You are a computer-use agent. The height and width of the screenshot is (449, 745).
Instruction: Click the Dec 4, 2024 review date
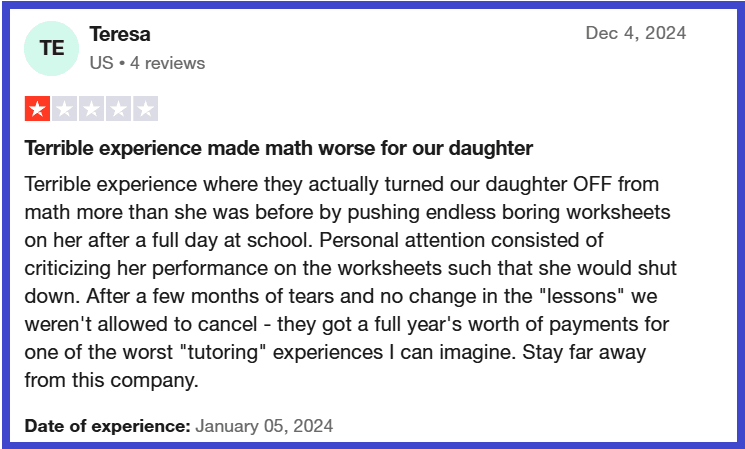[635, 33]
